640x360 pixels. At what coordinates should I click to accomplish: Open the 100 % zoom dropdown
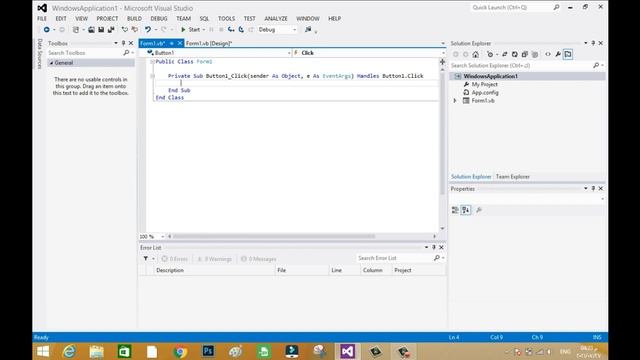click(162, 236)
